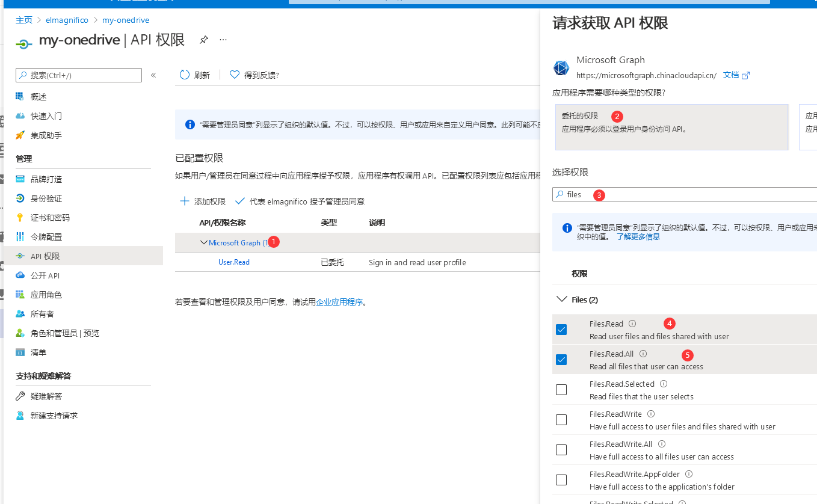Viewport: 817px width, 504px height.
Task: Uncheck the Files.Read permission checkbox
Action: click(561, 330)
